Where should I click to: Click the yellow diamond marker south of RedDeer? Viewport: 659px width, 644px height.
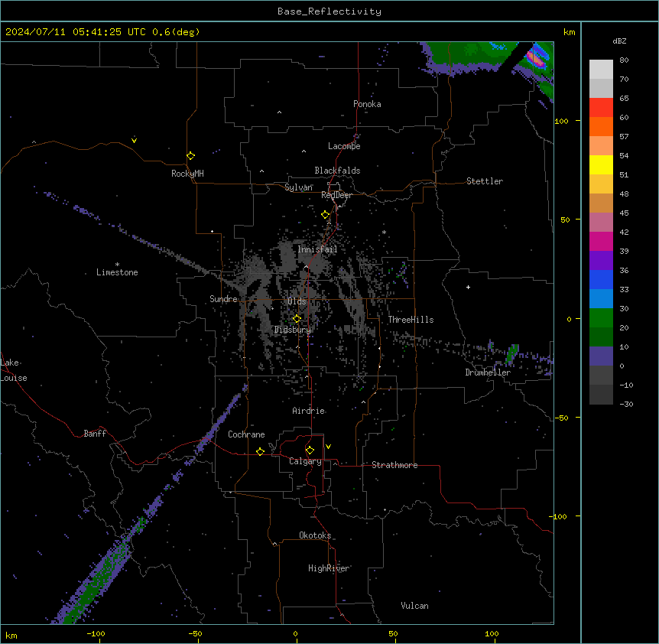(325, 215)
